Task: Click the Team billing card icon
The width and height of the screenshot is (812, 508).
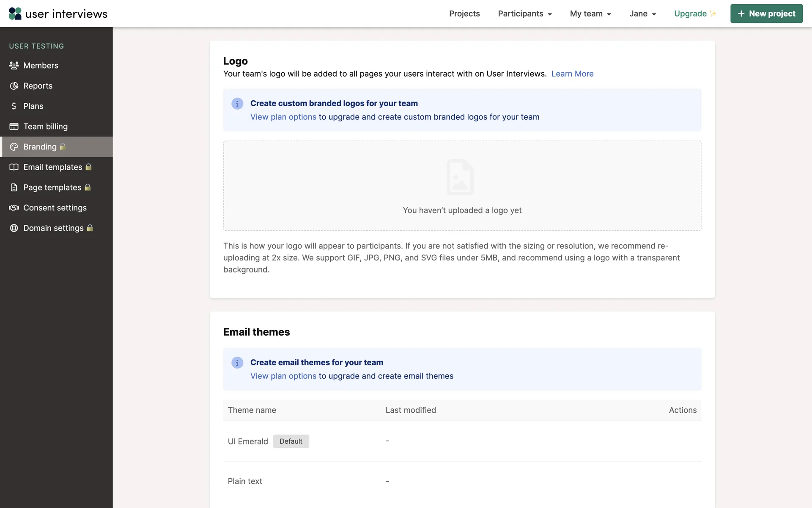Action: [x=14, y=127]
